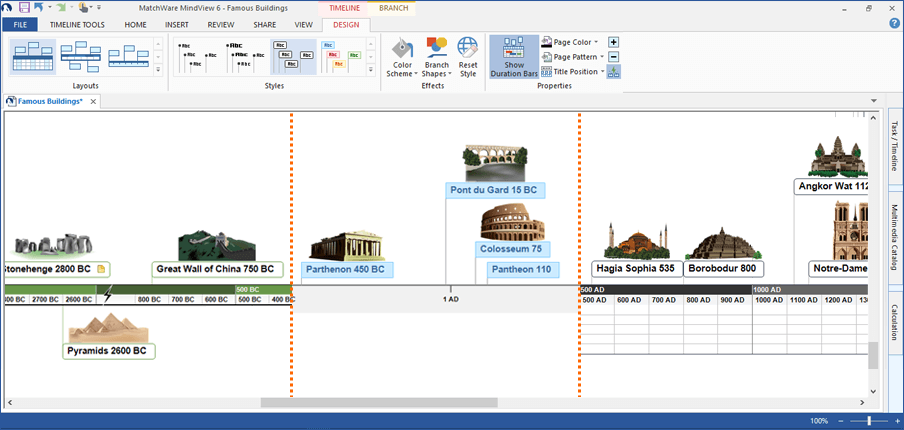Click the minus button in Properties group
This screenshot has height=430, width=904.
pos(614,57)
